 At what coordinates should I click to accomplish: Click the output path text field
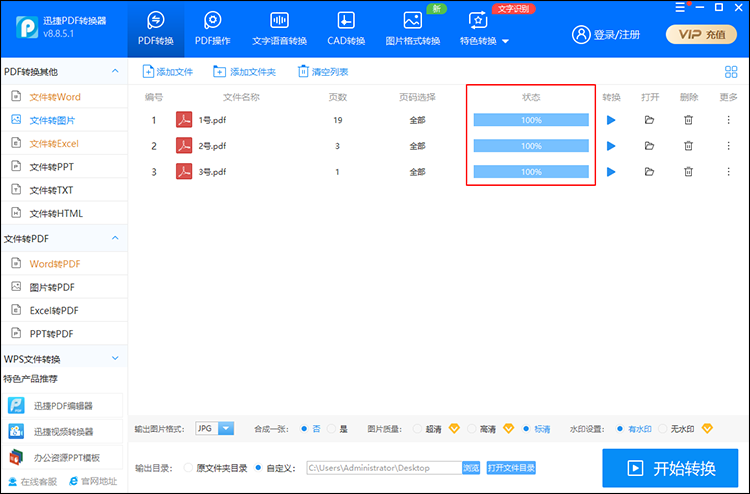[381, 467]
